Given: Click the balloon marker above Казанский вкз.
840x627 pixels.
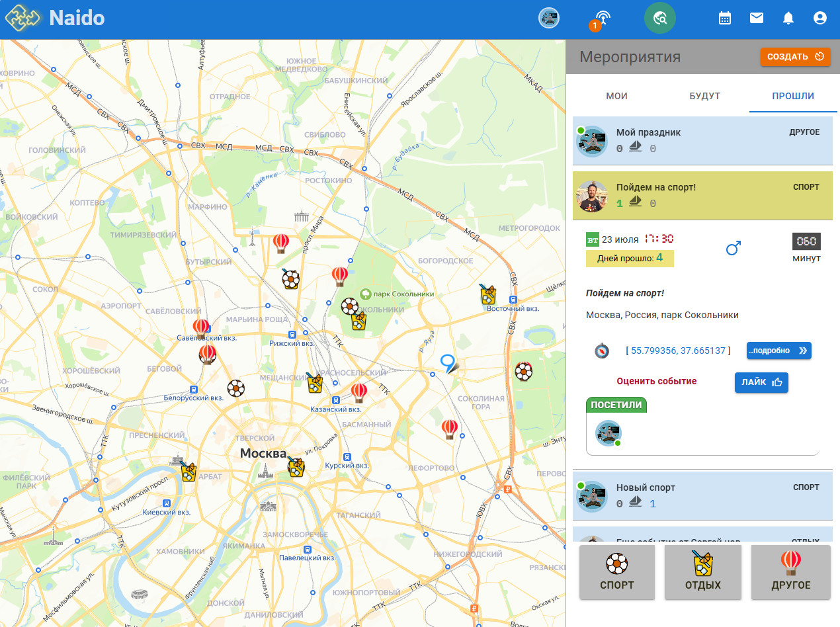Looking at the screenshot, I should (x=359, y=392).
